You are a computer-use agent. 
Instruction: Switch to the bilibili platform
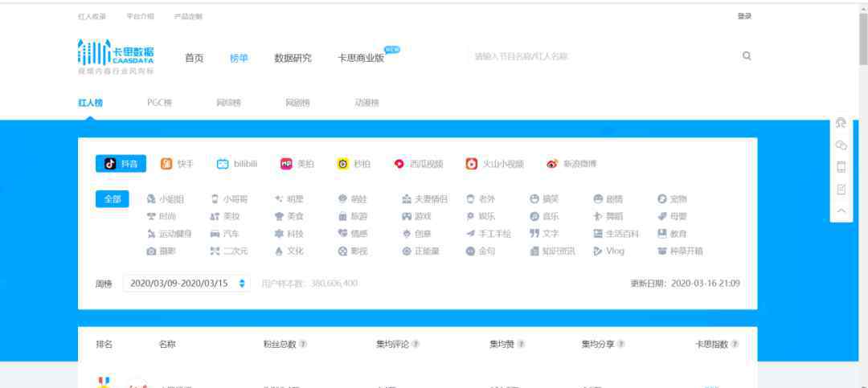(237, 164)
